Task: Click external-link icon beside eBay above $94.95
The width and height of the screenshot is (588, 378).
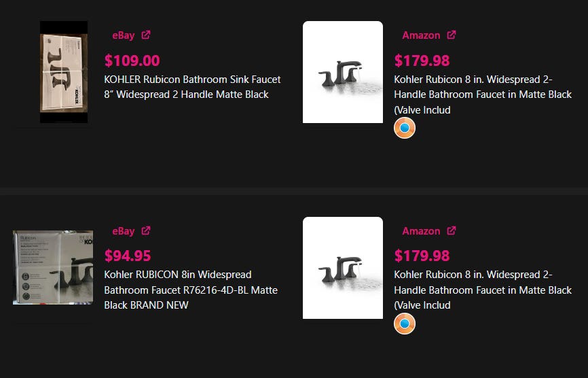Action: click(146, 231)
